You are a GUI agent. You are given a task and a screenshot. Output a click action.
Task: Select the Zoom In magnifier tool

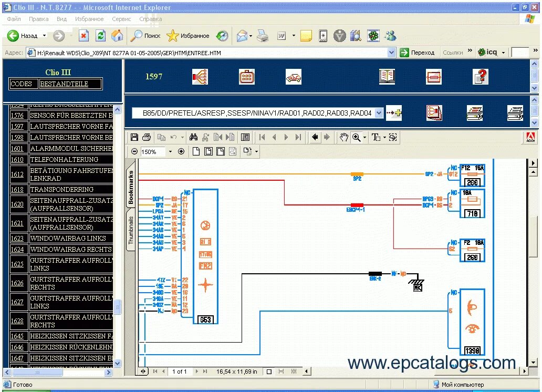coord(356,137)
